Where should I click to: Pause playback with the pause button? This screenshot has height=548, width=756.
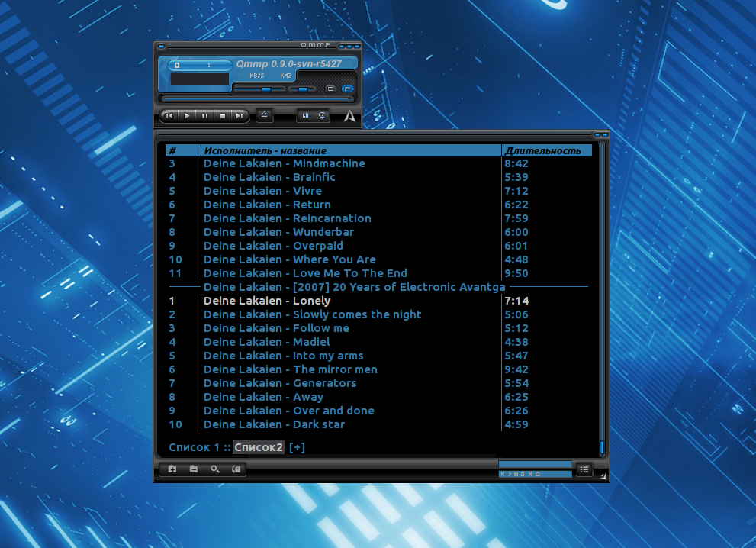pos(204,116)
